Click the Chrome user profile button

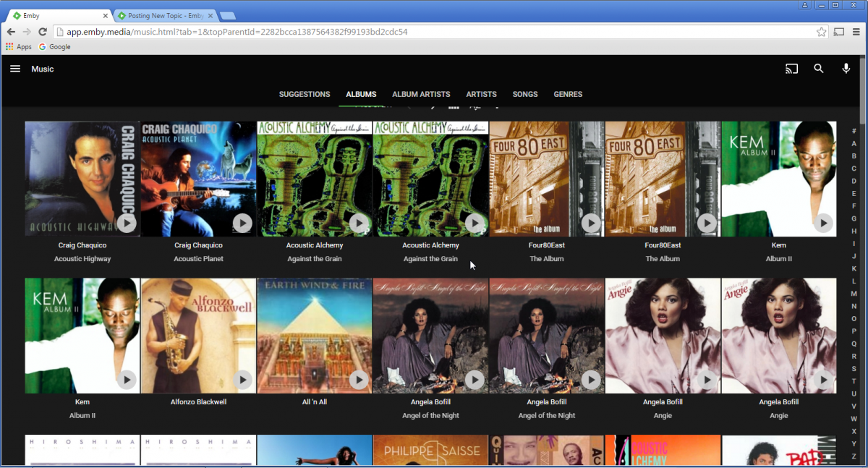tap(805, 5)
